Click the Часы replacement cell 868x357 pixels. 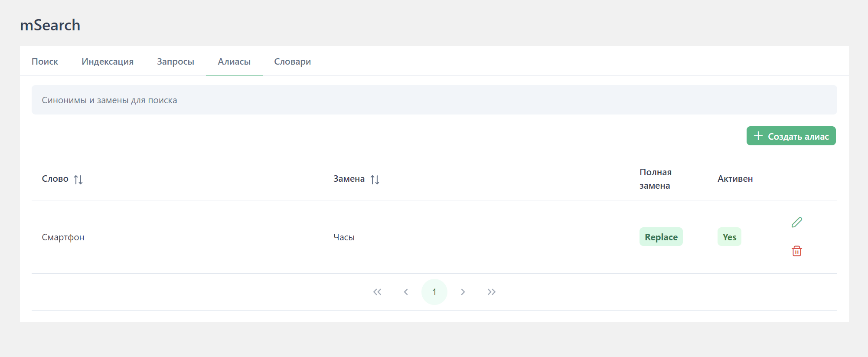344,237
